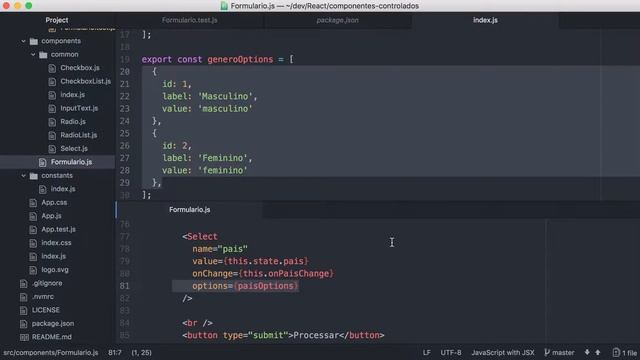This screenshot has height=360, width=640.
Task: Collapse the common folder chevron
Action: tap(33, 54)
